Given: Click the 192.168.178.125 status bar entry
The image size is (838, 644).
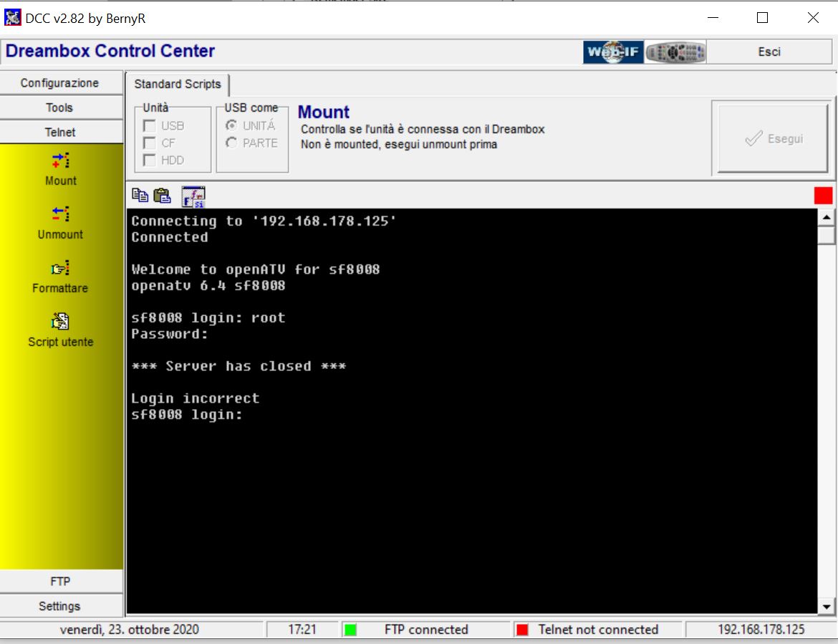Looking at the screenshot, I should (x=761, y=630).
